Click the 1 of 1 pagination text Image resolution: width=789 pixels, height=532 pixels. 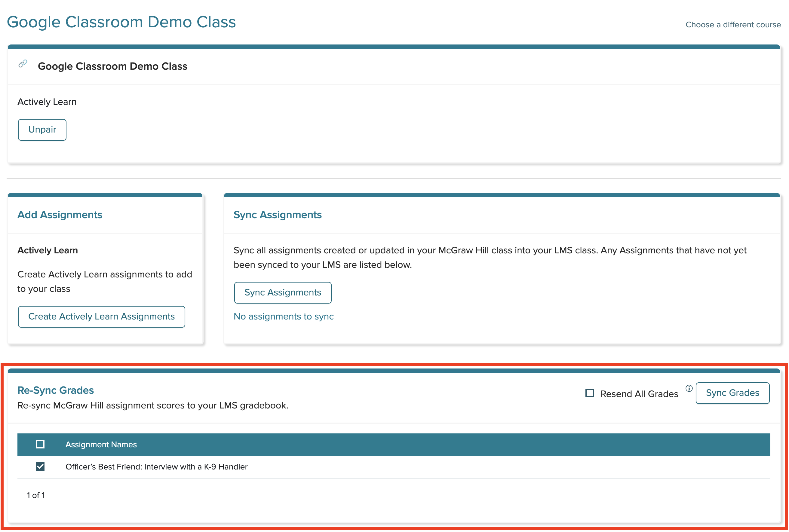coord(36,495)
